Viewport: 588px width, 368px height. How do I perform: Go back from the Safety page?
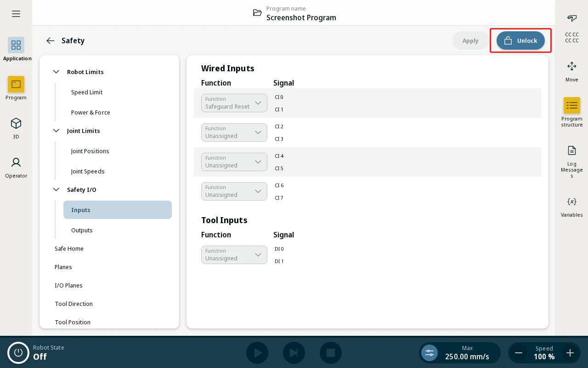[x=51, y=40]
